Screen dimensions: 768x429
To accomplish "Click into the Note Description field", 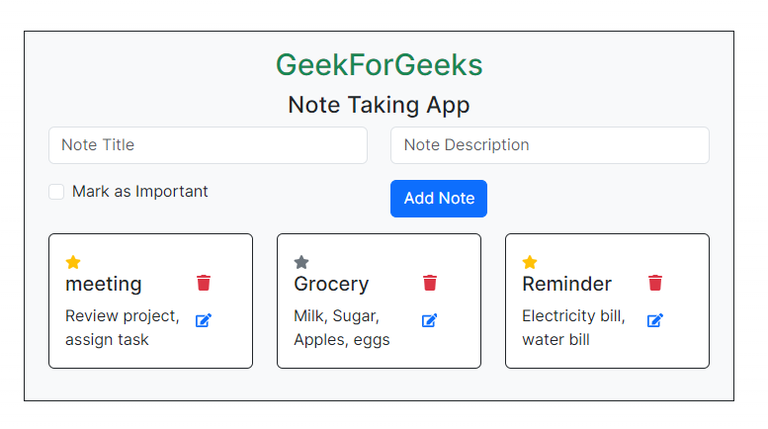I will click(x=550, y=145).
